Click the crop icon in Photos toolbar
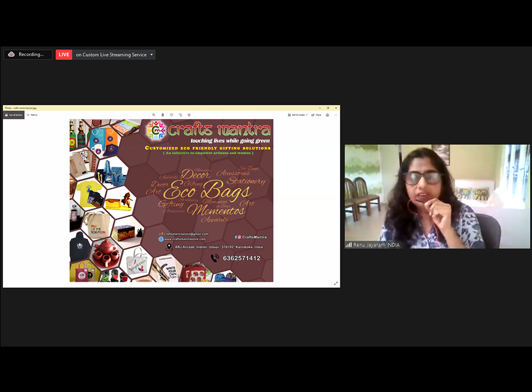 tap(189, 115)
